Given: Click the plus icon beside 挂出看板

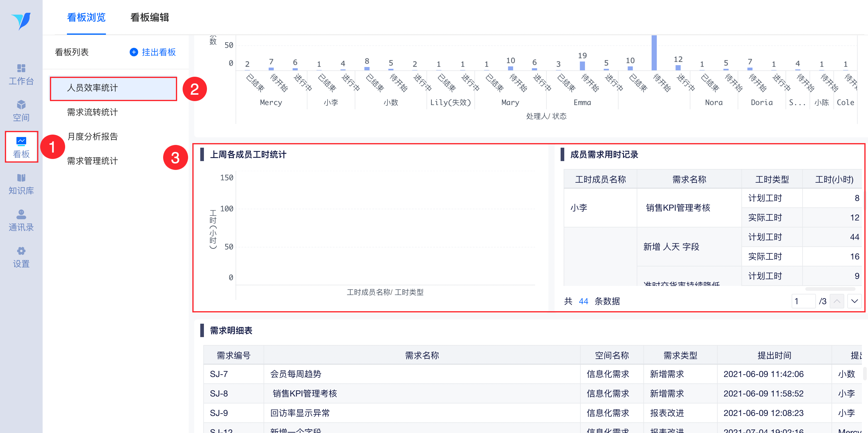Looking at the screenshot, I should click(x=134, y=52).
